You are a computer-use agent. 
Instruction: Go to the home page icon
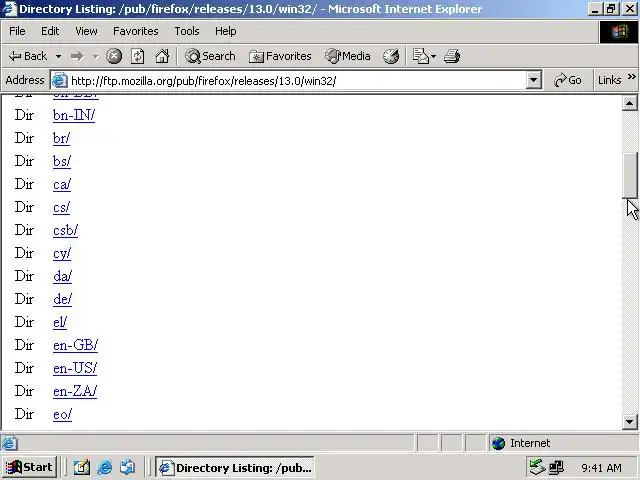click(162, 56)
